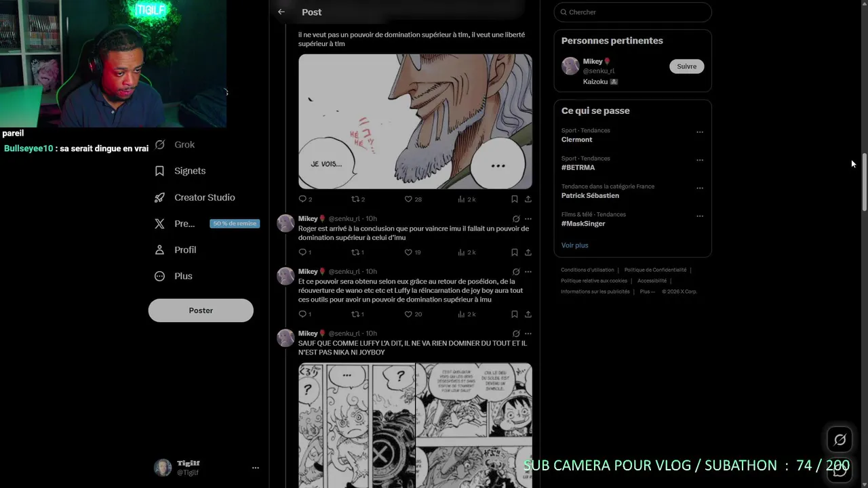Image resolution: width=868 pixels, height=488 pixels.
Task: Open Grok from the left navigation
Action: 175,144
